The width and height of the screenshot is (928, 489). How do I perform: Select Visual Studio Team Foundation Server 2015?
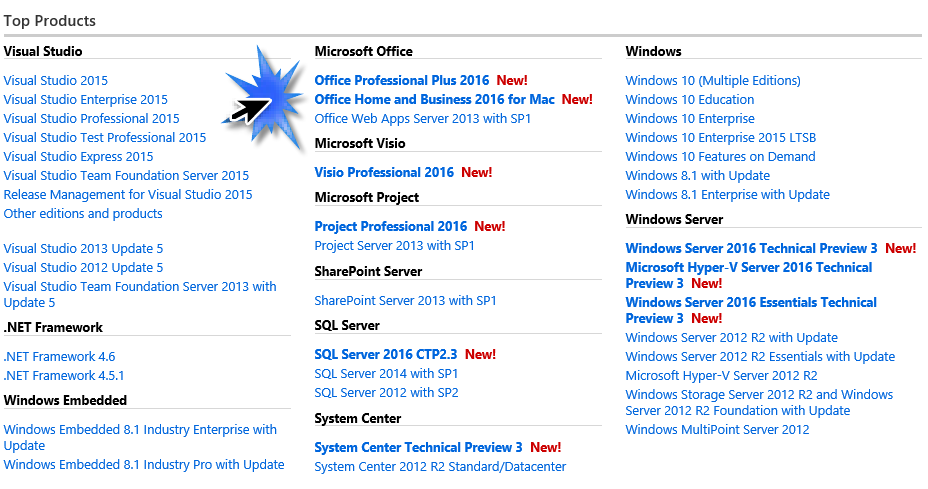(126, 176)
